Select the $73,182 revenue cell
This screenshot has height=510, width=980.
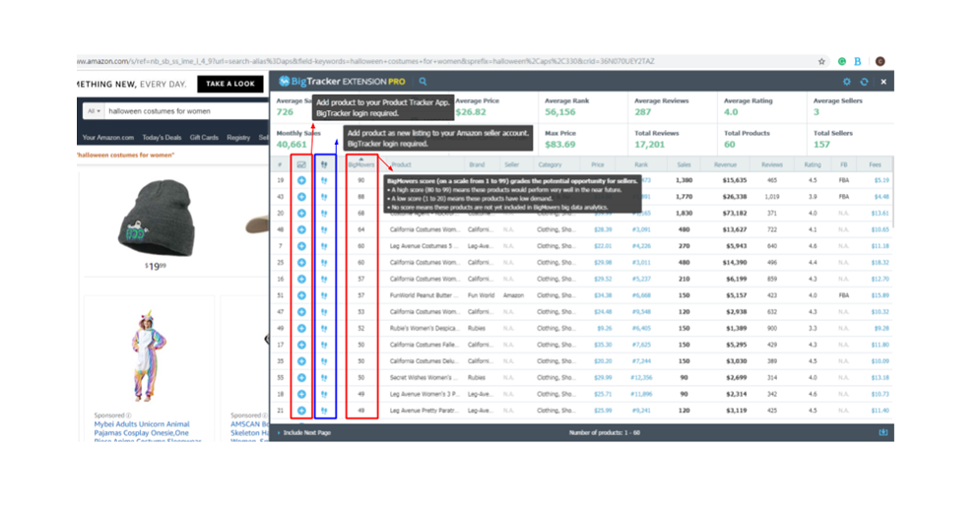735,213
